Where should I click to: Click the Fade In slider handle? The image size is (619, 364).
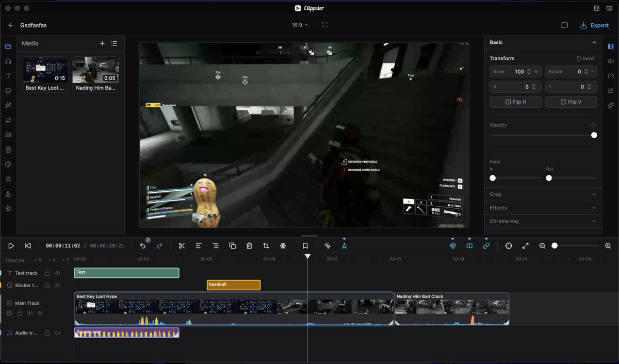point(493,178)
